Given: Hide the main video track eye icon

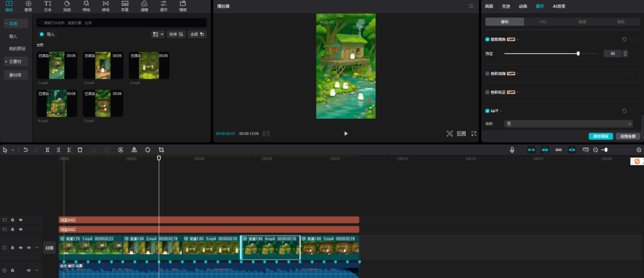Looking at the screenshot, I should tap(20, 248).
